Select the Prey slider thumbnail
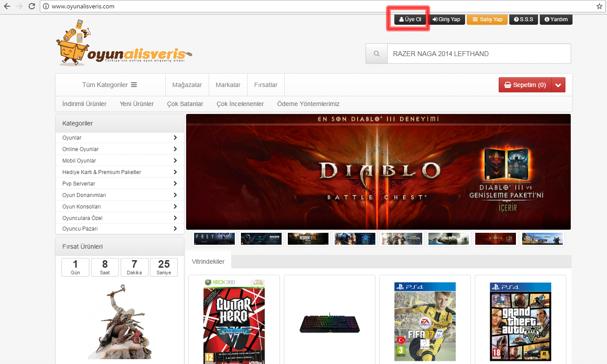The height and width of the screenshot is (364, 607). point(214,239)
